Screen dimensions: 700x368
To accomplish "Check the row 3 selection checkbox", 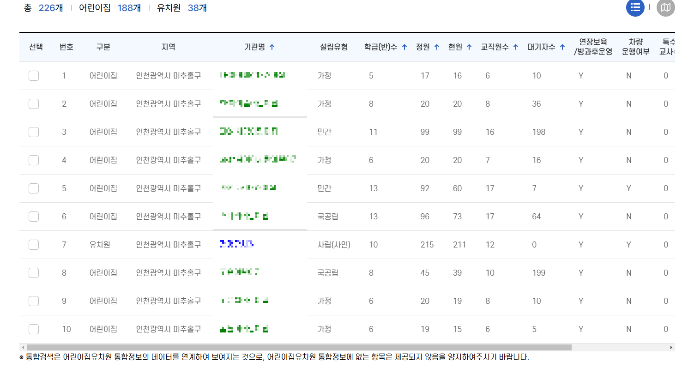I will [33, 132].
